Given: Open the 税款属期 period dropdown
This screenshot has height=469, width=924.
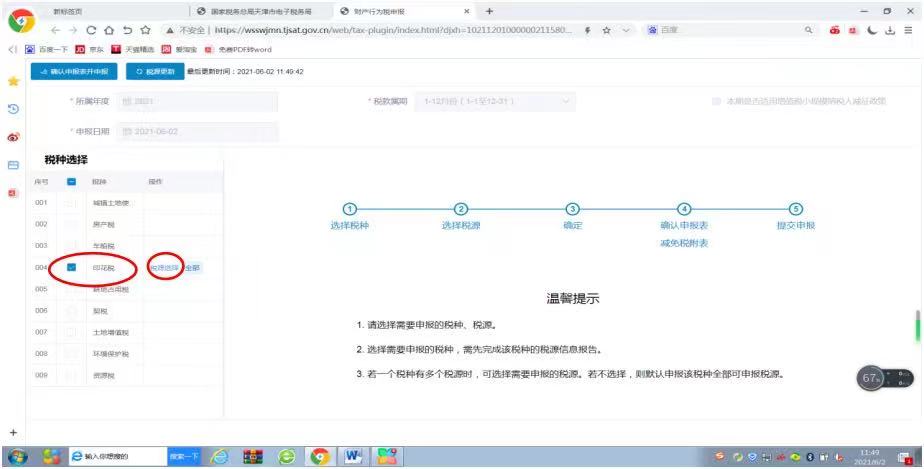Looking at the screenshot, I should 495,101.
